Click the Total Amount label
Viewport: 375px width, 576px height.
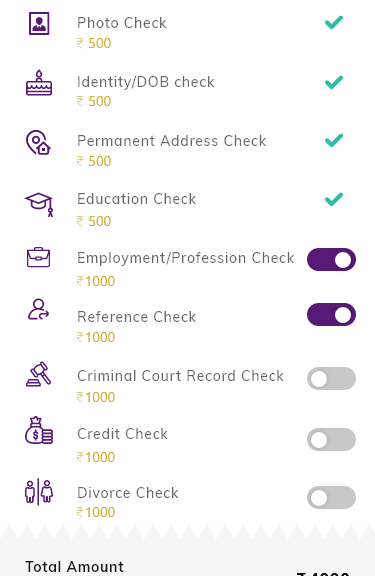click(x=74, y=566)
